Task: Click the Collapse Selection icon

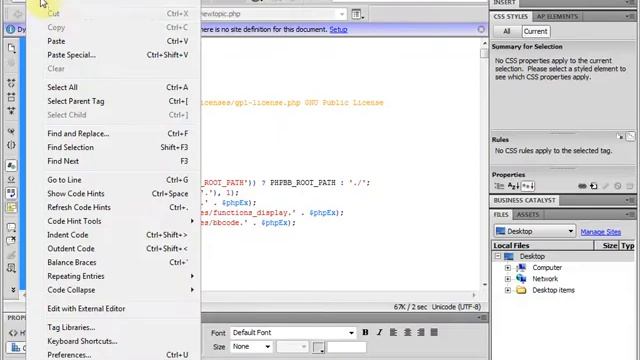Action: [11, 97]
